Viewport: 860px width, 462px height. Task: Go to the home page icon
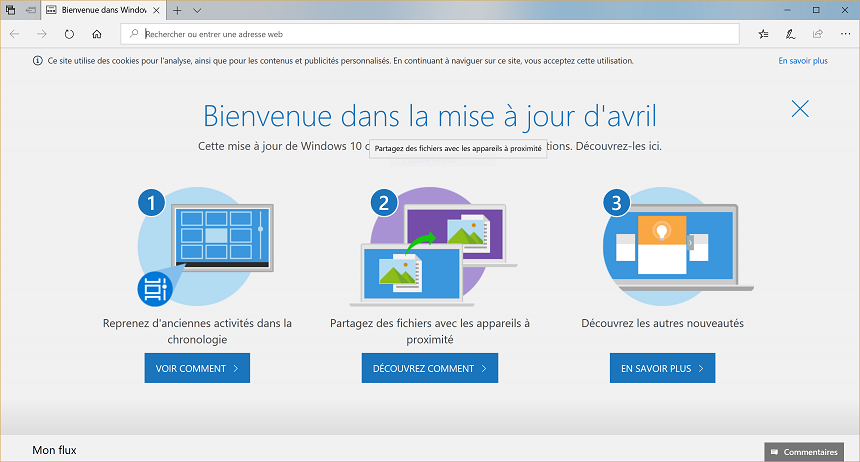(x=97, y=34)
